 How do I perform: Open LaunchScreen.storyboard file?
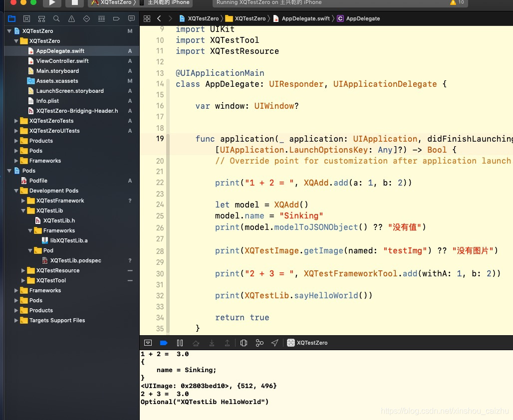[x=70, y=91]
